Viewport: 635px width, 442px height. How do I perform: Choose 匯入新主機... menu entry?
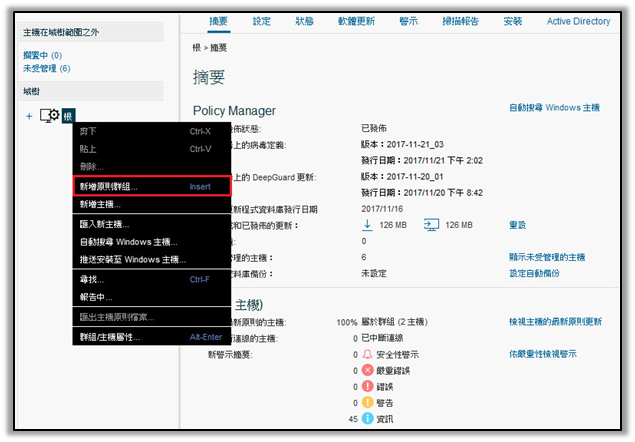coord(152,224)
